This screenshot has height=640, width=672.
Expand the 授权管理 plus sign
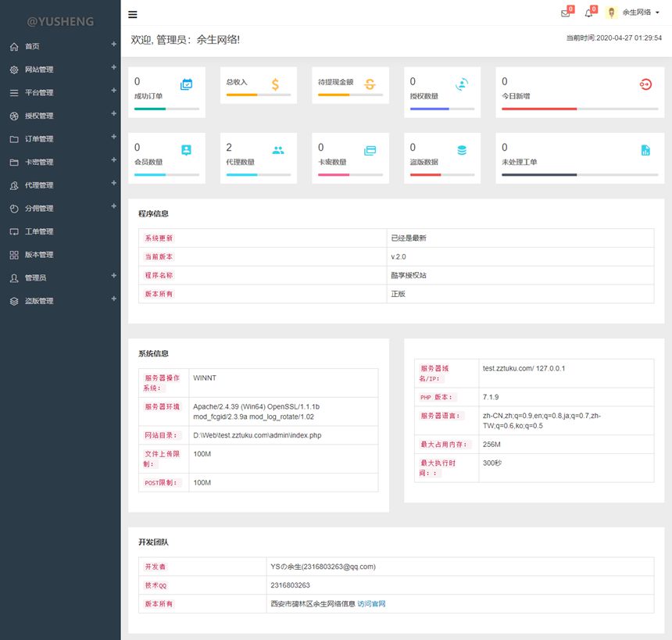click(113, 114)
